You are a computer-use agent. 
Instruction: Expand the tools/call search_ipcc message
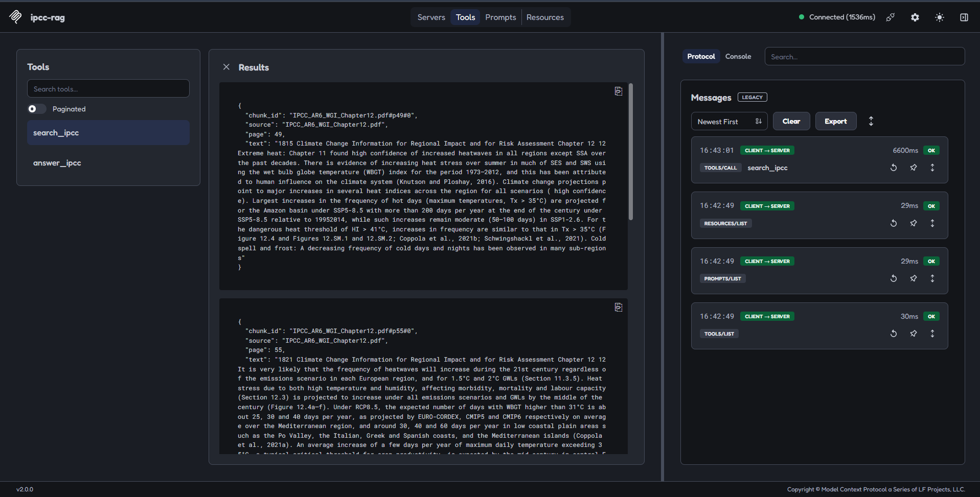932,168
